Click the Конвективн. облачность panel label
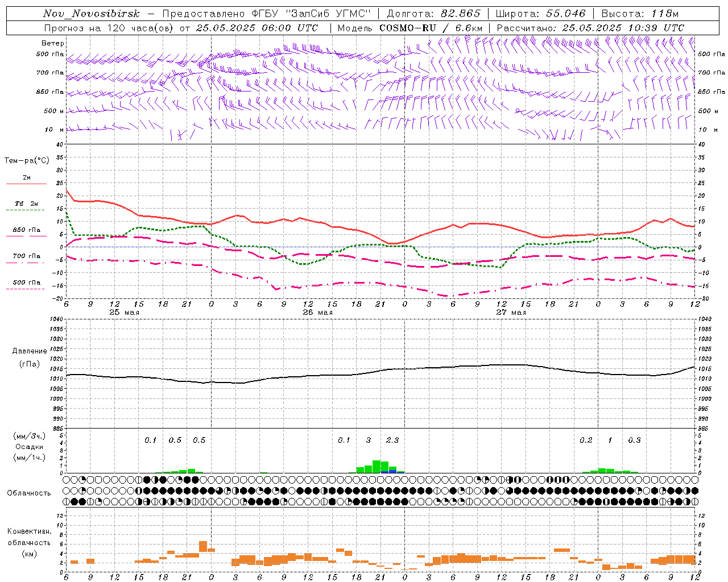Viewport: 728px width, 582px height. (x=29, y=542)
